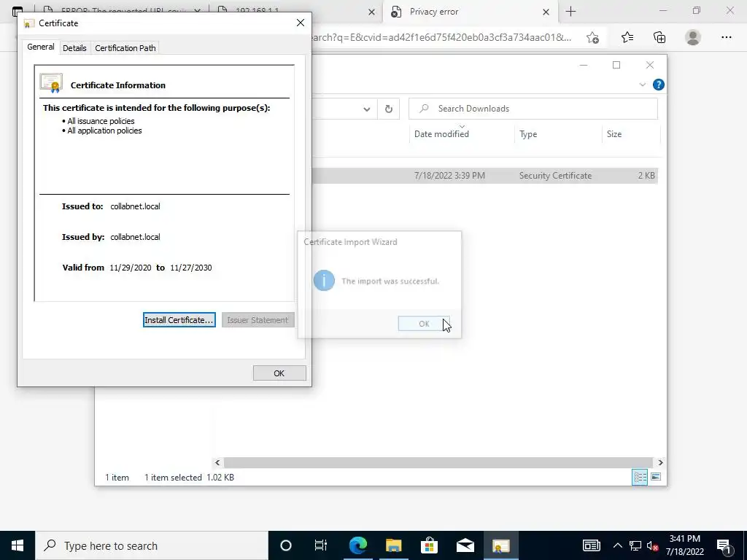The width and height of the screenshot is (747, 560).
Task: Open the Windows Start menu
Action: [18, 545]
